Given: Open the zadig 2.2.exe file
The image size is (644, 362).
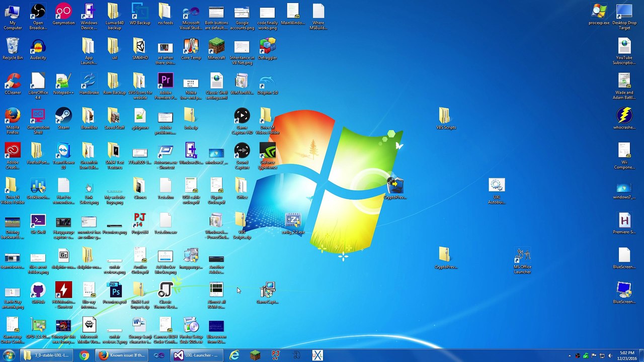Looking at the screenshot, I should [293, 224].
